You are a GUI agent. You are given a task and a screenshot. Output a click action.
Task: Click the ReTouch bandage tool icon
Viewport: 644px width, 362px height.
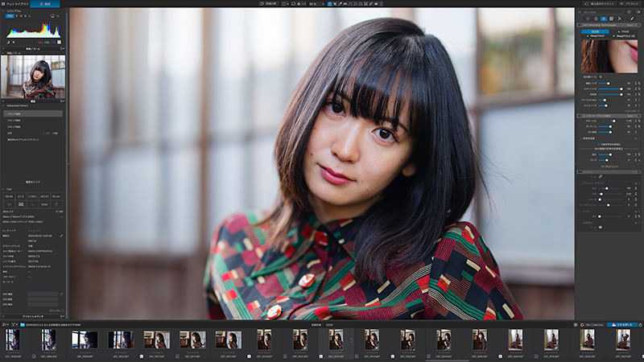pos(601,177)
